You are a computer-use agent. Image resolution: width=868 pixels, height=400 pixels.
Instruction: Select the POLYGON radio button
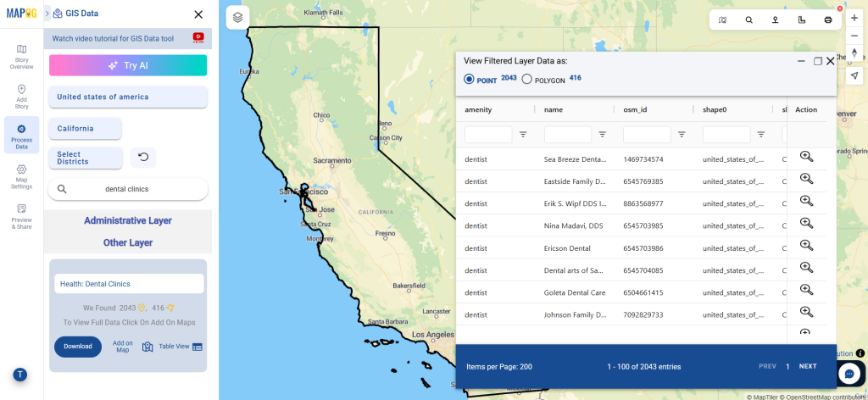(x=526, y=79)
